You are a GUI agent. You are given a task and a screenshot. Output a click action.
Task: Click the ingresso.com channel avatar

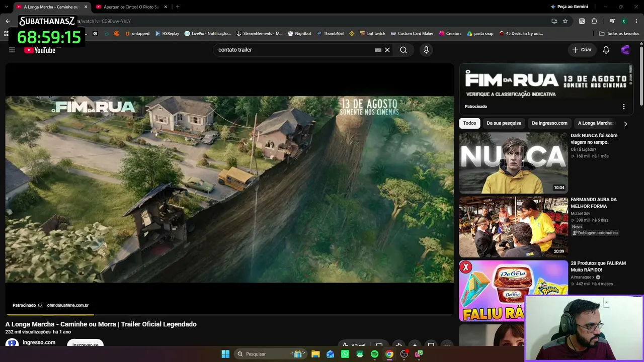point(12,343)
